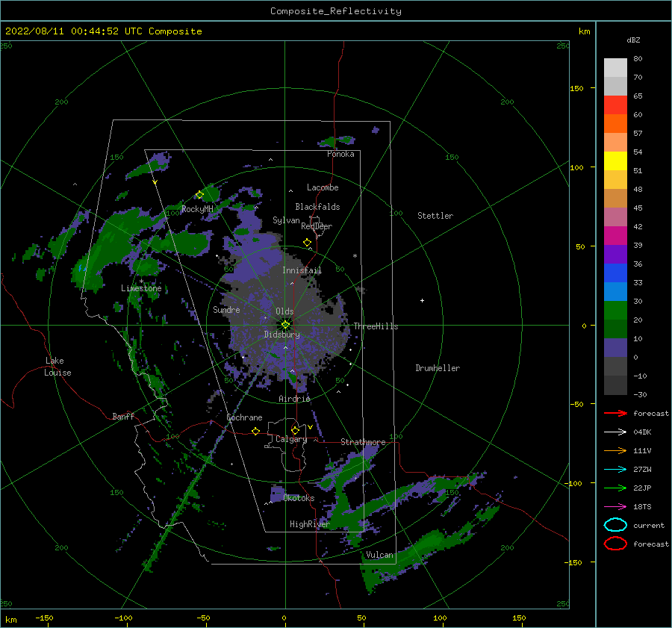Select the blue 33–36 dBZ swatch
This screenshot has height=628, width=672.
click(615, 273)
